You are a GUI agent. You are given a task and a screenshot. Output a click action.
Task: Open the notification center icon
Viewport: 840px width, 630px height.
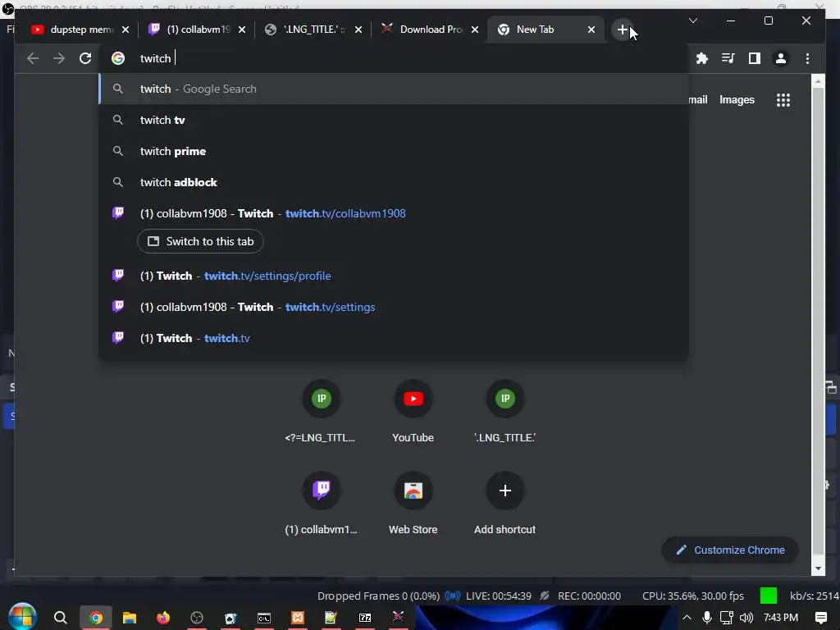point(820,618)
